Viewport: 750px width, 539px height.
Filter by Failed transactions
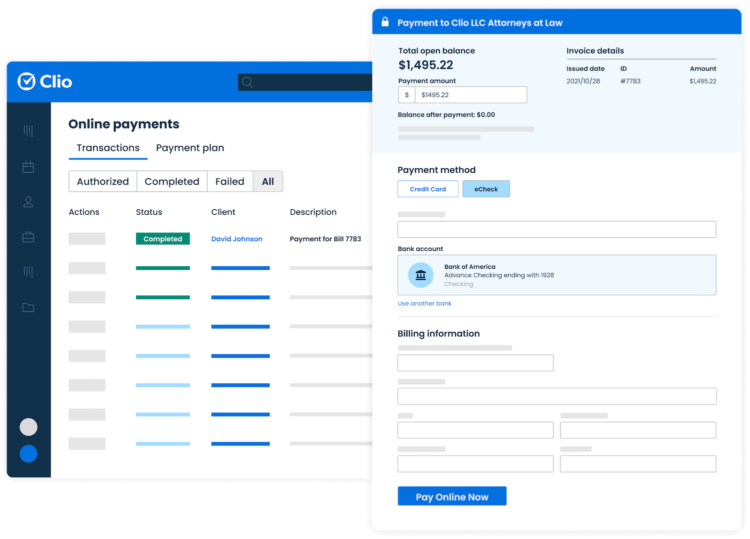(x=230, y=181)
